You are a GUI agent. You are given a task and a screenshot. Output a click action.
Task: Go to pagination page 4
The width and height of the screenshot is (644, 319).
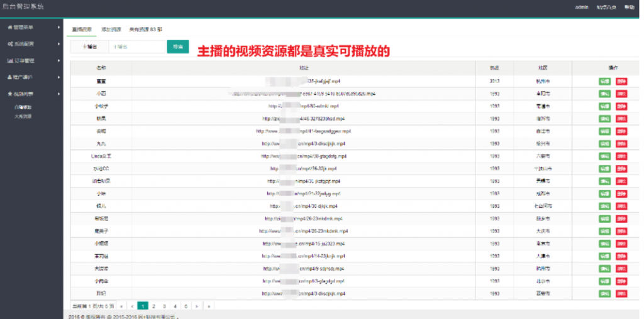coord(175,306)
